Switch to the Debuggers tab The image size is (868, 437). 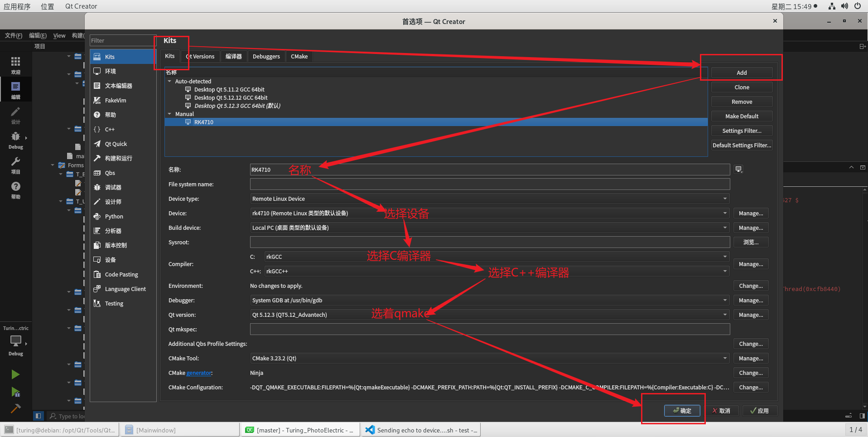[x=266, y=57]
